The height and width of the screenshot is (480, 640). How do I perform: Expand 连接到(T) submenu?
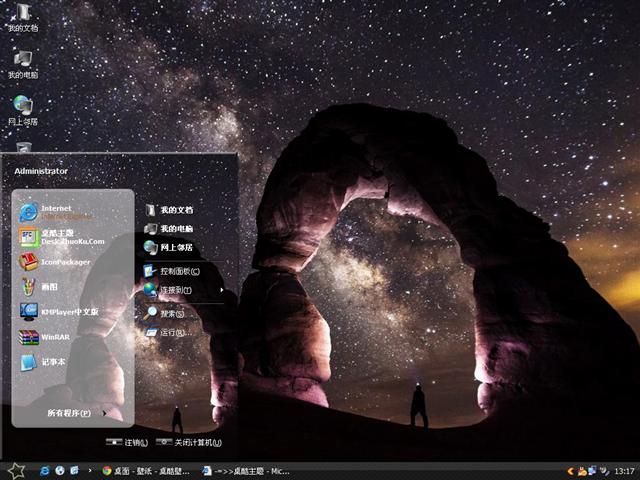184,290
